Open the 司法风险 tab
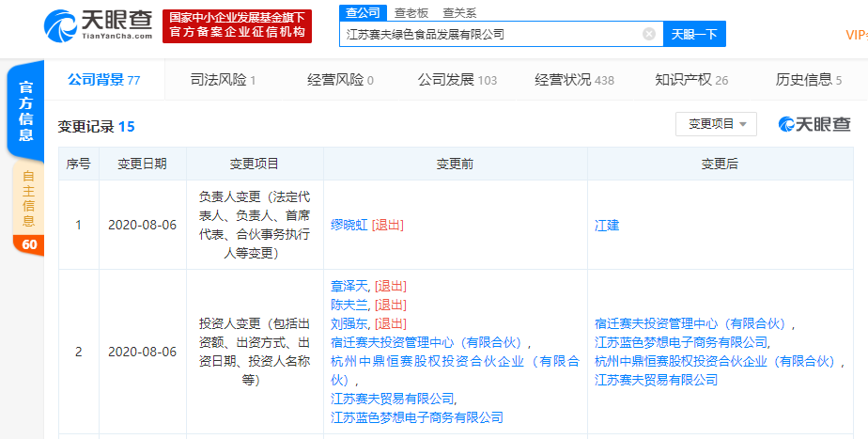This screenshot has height=439, width=868. coord(223,80)
